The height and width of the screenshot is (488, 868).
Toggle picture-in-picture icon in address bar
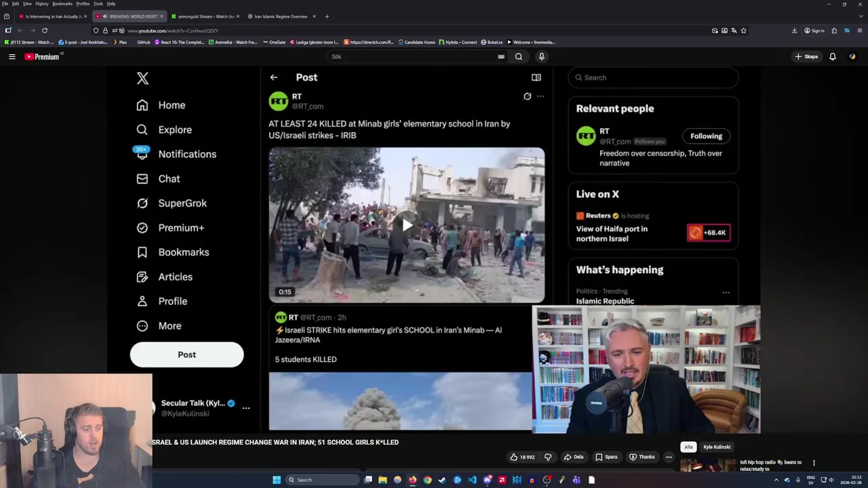coord(715,30)
